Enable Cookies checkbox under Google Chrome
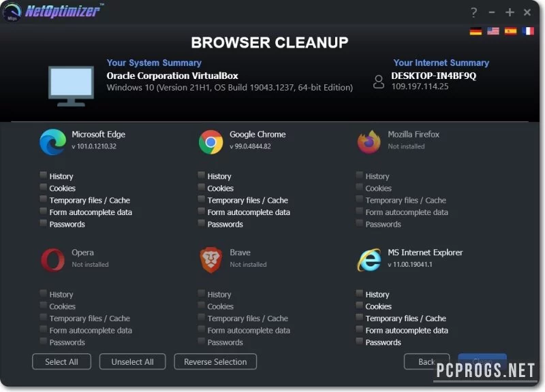 (x=201, y=186)
